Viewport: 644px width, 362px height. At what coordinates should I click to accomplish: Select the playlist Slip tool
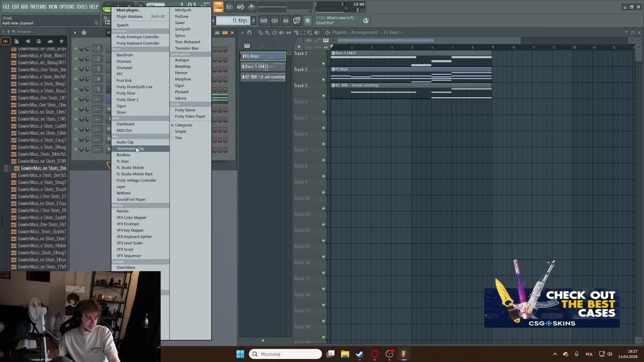[288, 33]
